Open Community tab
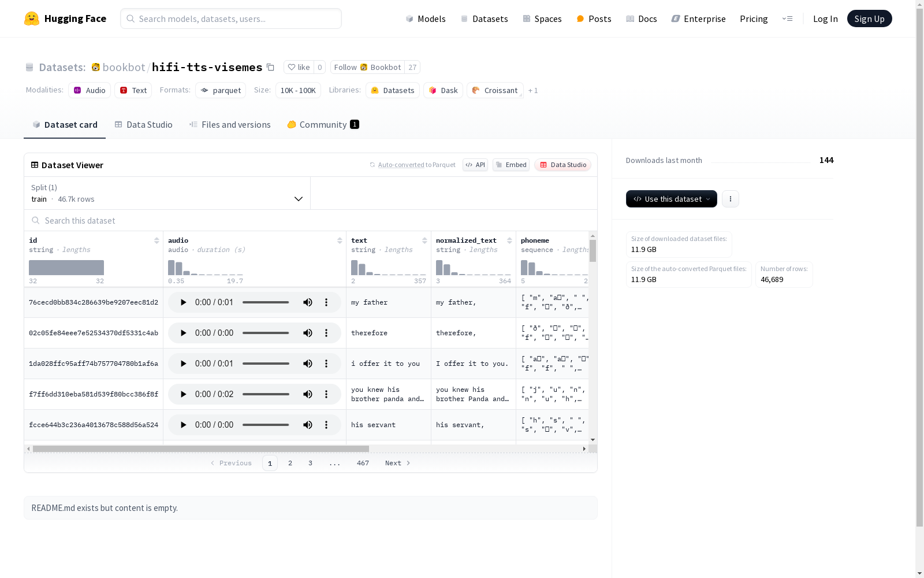This screenshot has width=924, height=578. 323,124
